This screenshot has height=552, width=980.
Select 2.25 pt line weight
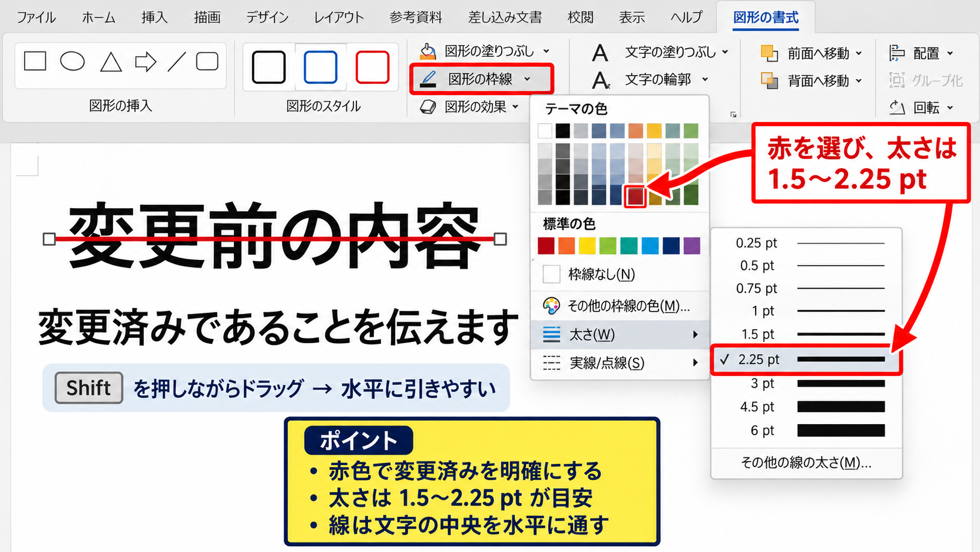tap(806, 360)
